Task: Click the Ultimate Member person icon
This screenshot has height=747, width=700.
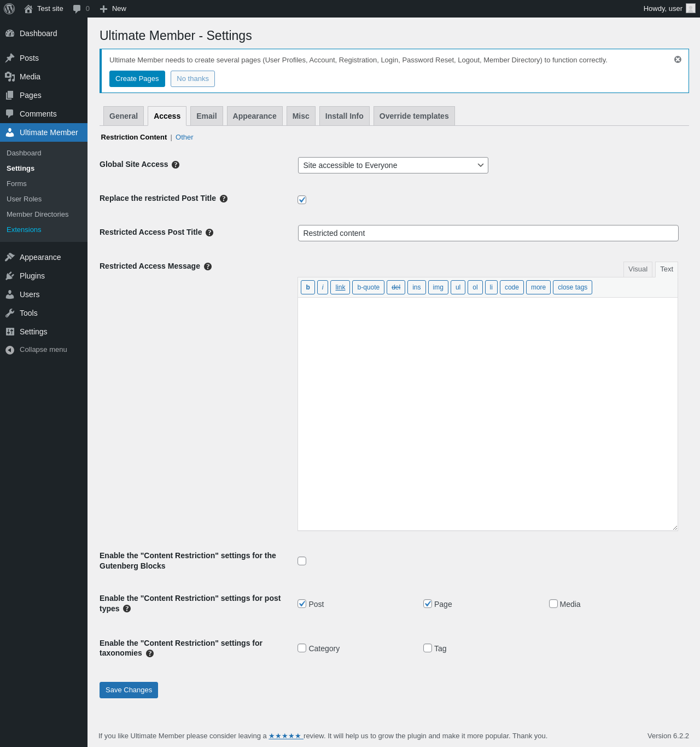Action: click(10, 132)
